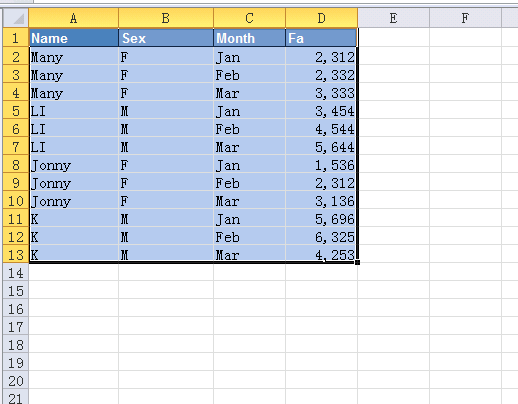
Task: Select column E header
Action: click(394, 18)
